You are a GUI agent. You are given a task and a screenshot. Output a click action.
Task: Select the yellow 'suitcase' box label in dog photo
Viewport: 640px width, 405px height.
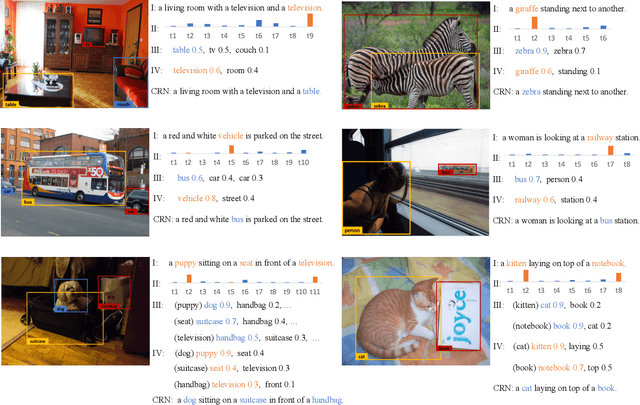tap(38, 341)
